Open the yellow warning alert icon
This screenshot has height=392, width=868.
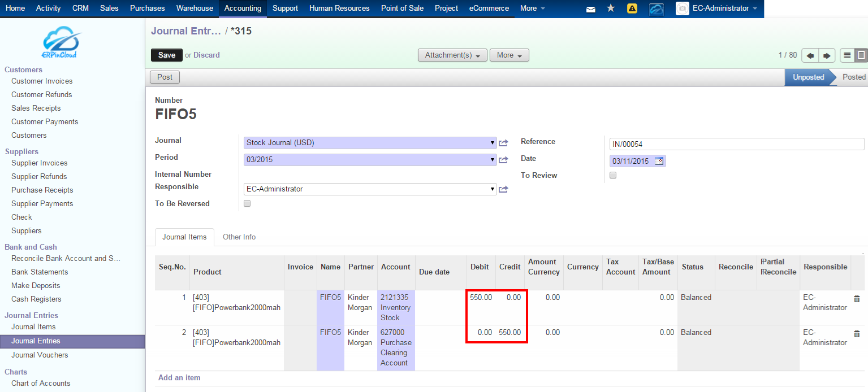(x=632, y=8)
